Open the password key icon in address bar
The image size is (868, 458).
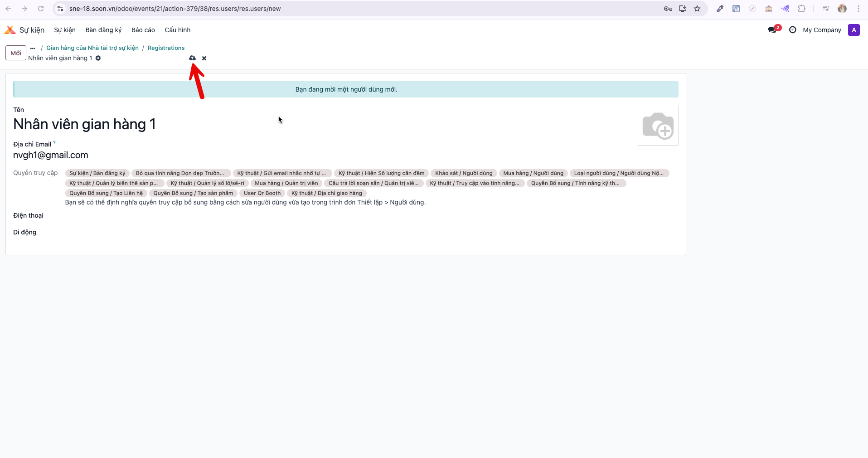coord(668,9)
